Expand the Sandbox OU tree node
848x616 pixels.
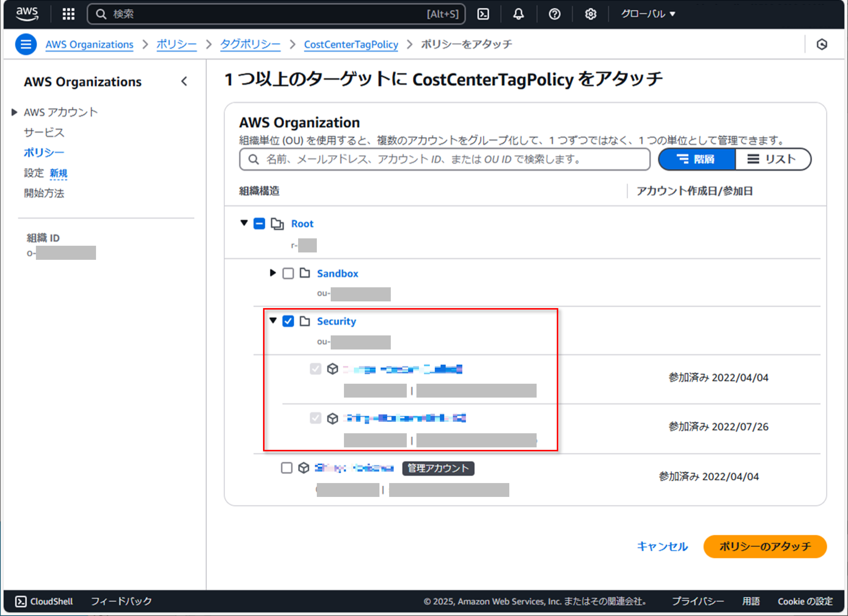(x=273, y=273)
